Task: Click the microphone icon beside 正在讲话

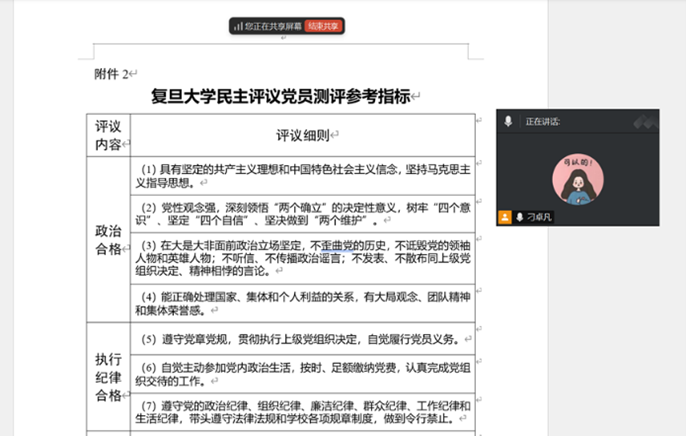Action: (508, 121)
